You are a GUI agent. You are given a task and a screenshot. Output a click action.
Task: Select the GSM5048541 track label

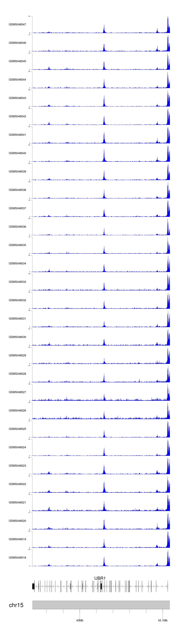click(x=17, y=135)
